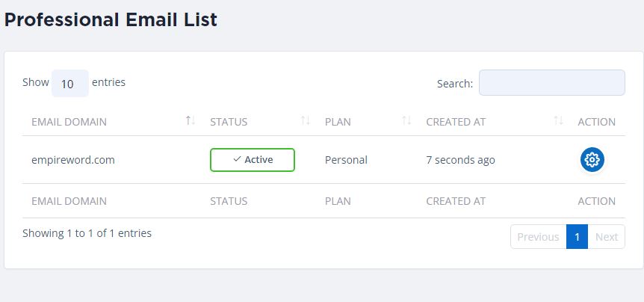Click the Personal plan cell
The width and height of the screenshot is (644, 302).
346,160
